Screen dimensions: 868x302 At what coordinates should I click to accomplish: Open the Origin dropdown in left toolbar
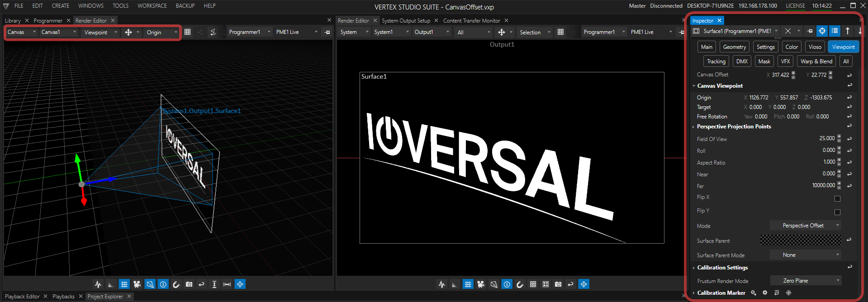coord(161,32)
